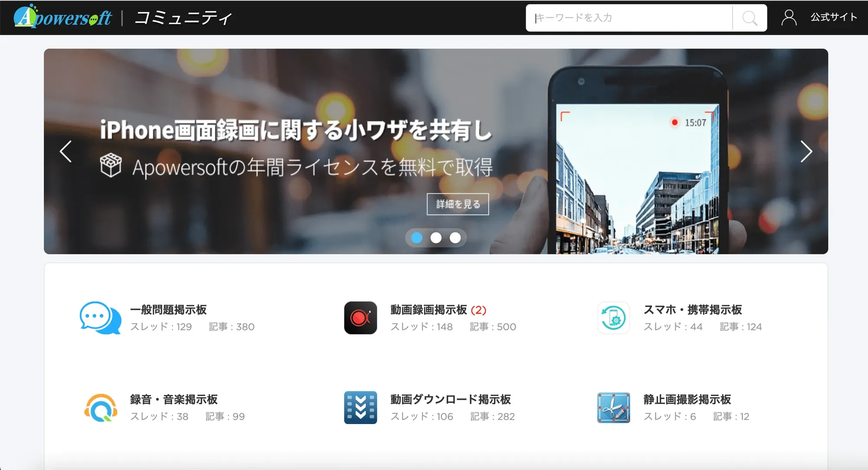Open the user account icon
Viewport: 868px width, 470px height.
[789, 18]
